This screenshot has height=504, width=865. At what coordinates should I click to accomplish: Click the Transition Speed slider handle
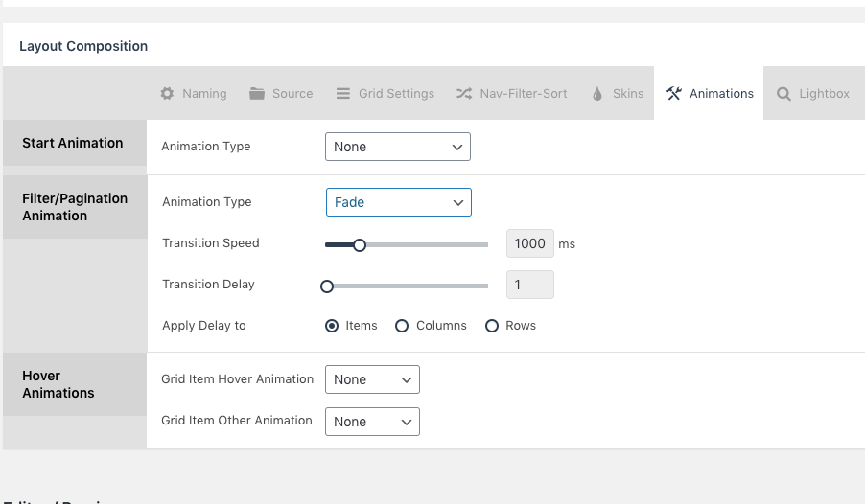click(x=359, y=245)
